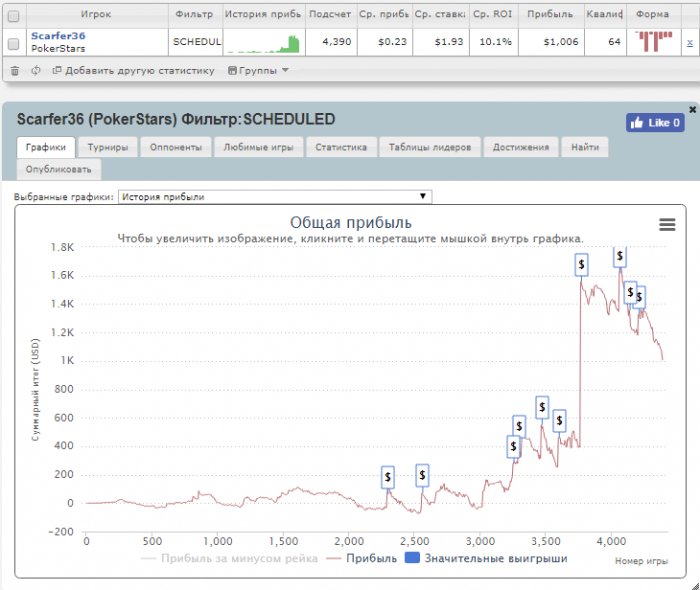Click the copy icon before 'Добавить другую статистику'
Image resolution: width=700 pixels, height=590 pixels.
[57, 70]
